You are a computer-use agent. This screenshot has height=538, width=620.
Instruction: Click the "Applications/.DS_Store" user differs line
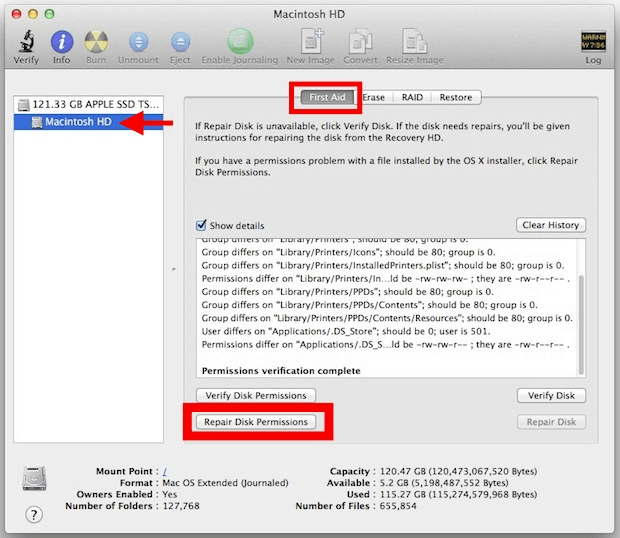(346, 331)
